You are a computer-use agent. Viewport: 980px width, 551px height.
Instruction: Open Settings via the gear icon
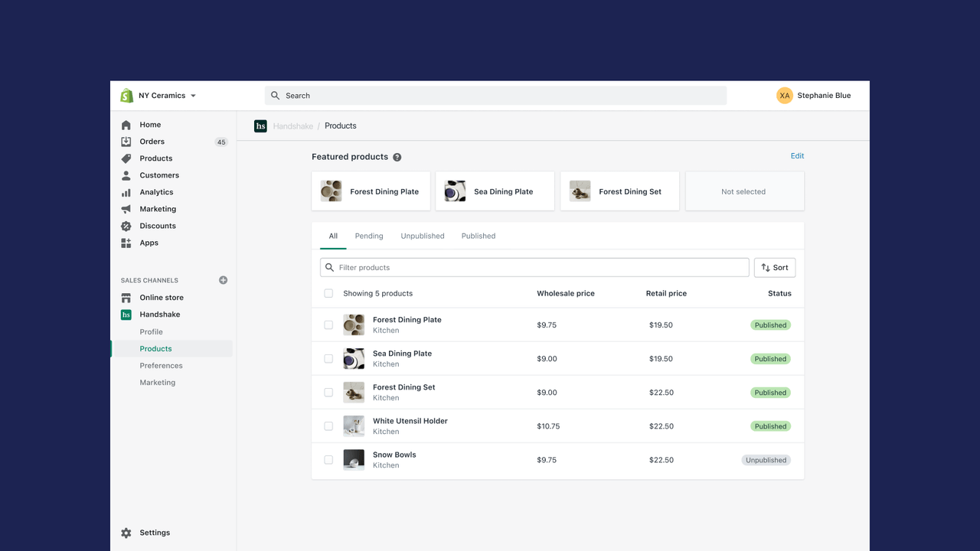pos(126,532)
